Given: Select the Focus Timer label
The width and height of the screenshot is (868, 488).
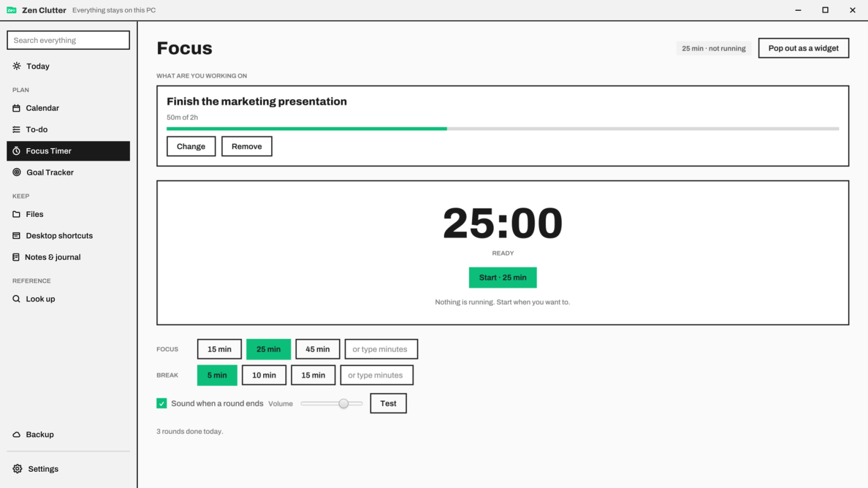Looking at the screenshot, I should click(x=49, y=151).
